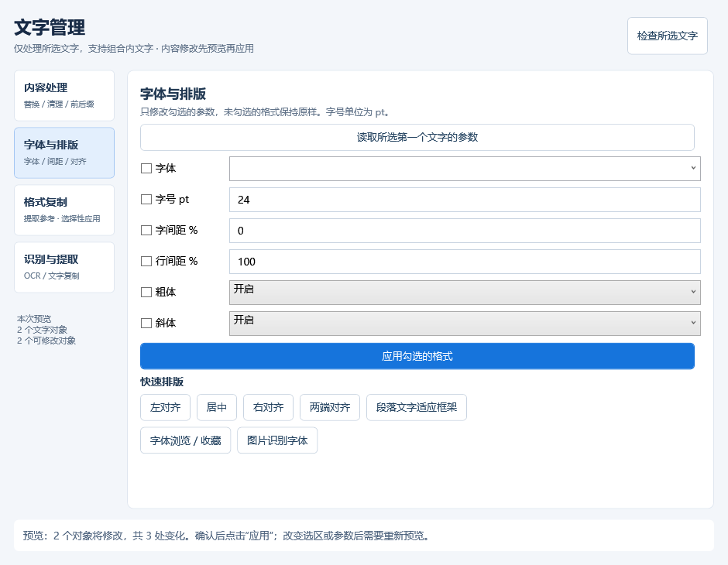The width and height of the screenshot is (728, 565).
Task: Switch to the 格式复制 tab
Action: 64,211
